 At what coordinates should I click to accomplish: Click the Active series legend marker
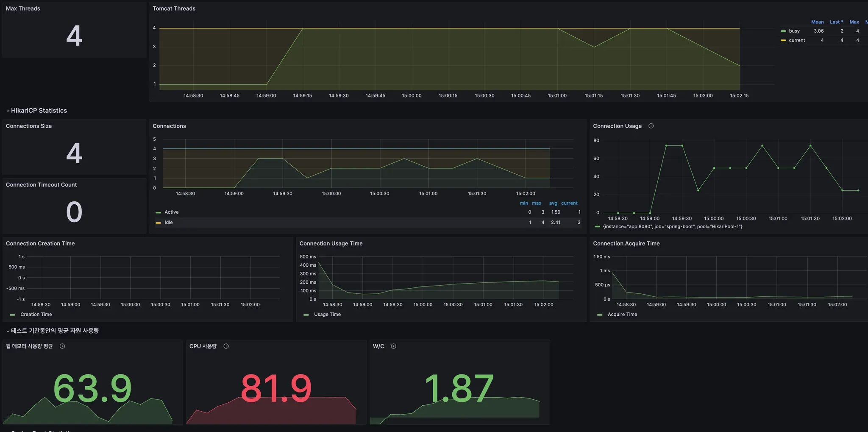coord(158,212)
